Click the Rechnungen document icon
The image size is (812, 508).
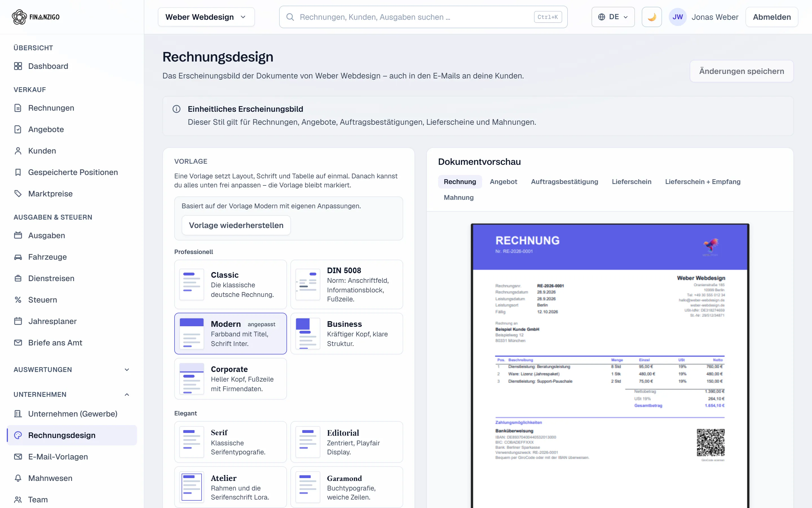coord(18,108)
